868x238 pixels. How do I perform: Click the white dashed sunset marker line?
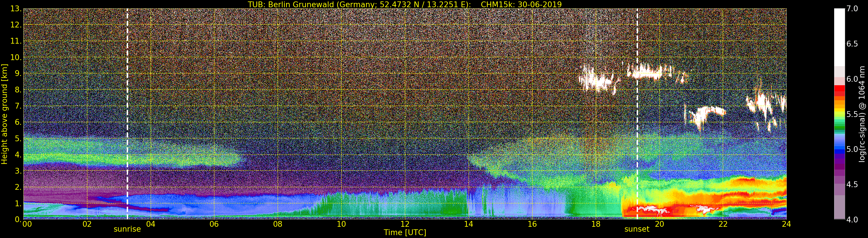click(x=637, y=114)
